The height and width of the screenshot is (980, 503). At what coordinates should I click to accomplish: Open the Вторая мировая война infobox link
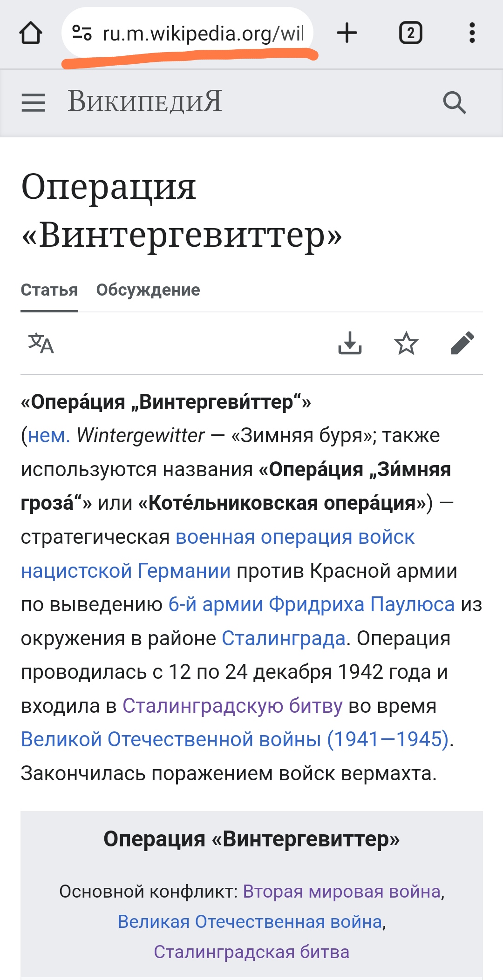pos(342,892)
